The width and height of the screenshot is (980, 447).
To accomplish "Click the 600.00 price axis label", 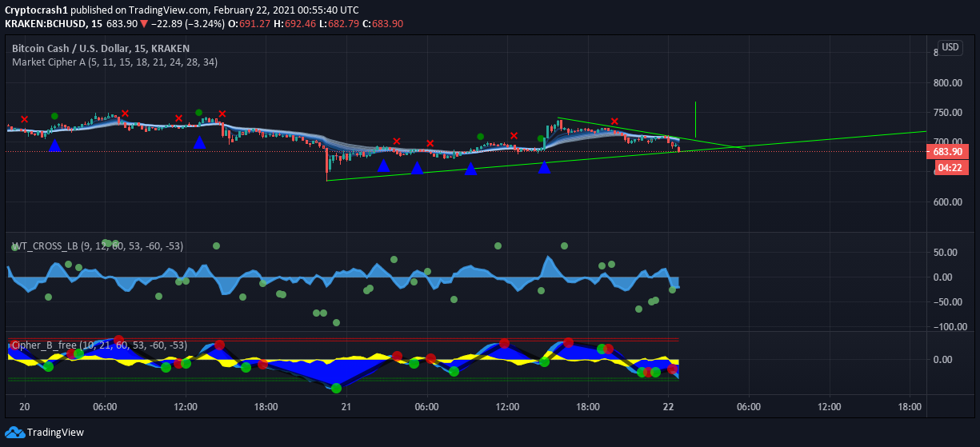I will click(x=947, y=202).
